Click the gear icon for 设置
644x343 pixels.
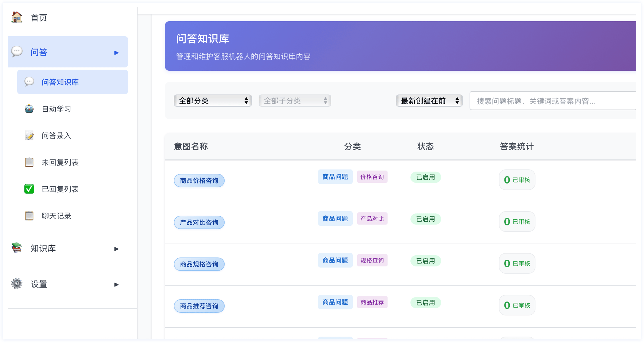click(x=17, y=284)
